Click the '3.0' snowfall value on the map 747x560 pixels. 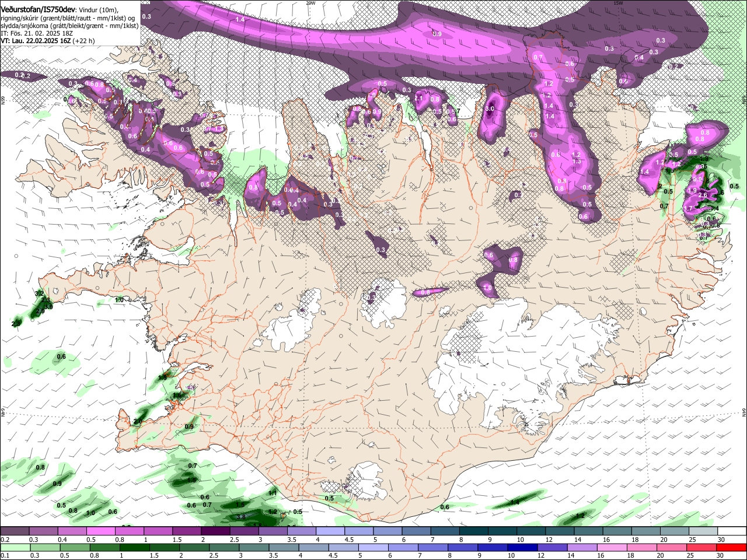click(x=490, y=108)
